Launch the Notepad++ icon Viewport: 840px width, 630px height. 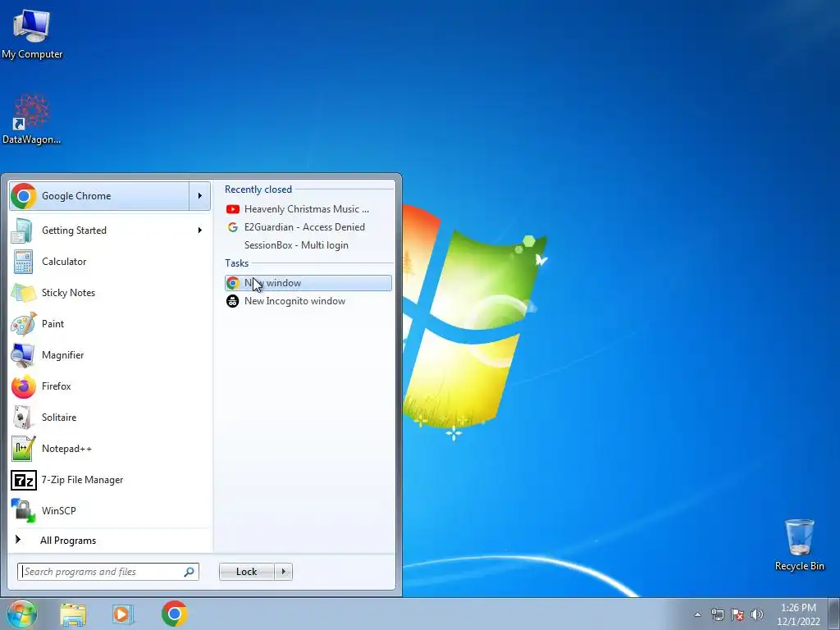[x=23, y=449]
